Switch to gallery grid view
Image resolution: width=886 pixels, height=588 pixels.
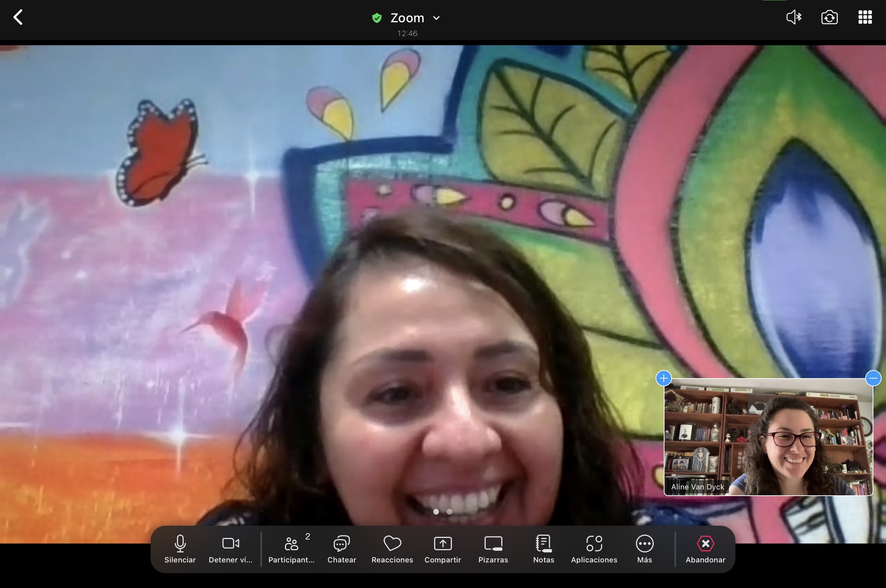click(x=865, y=17)
